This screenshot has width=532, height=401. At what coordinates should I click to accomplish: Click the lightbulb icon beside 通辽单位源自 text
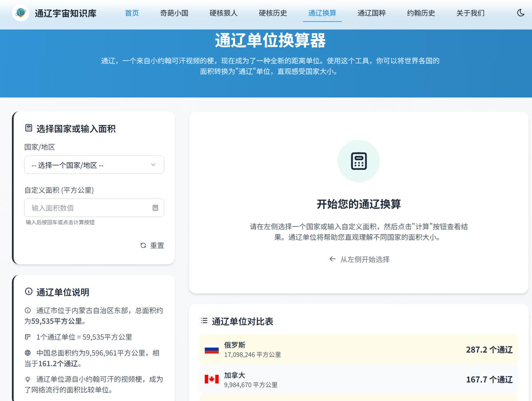[x=28, y=379]
